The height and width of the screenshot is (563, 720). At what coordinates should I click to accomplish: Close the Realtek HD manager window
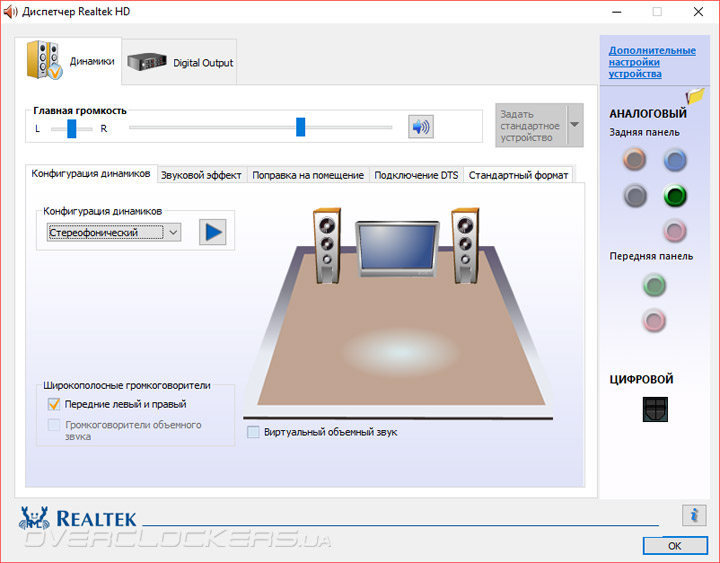coord(698,12)
